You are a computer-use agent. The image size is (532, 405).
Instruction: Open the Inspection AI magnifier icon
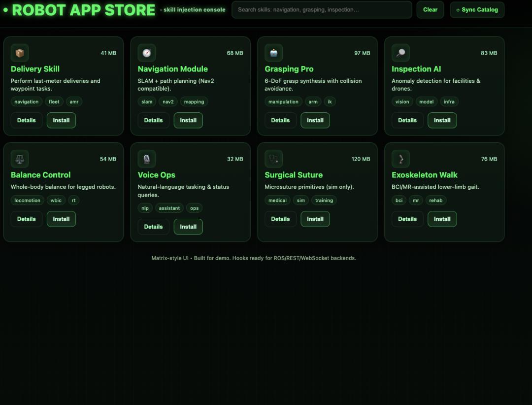point(400,52)
